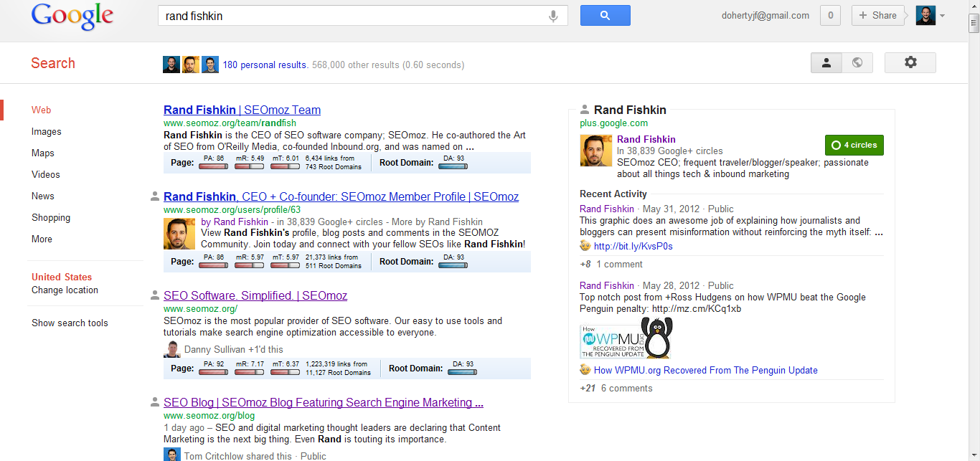Click personal icon beside SEO Software result
Viewport: 980px width, 461px height.
coord(154,295)
